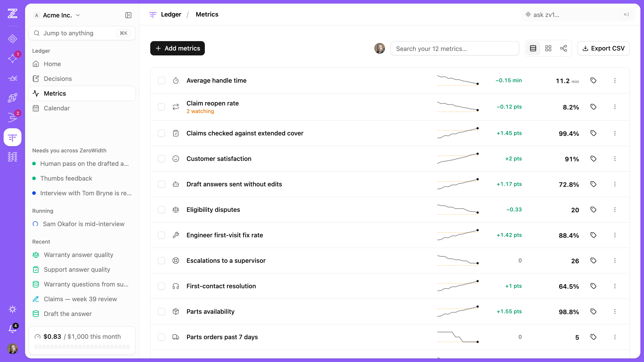644x362 pixels.
Task: Open more options for Escalations to a supervisor
Action: click(615, 261)
